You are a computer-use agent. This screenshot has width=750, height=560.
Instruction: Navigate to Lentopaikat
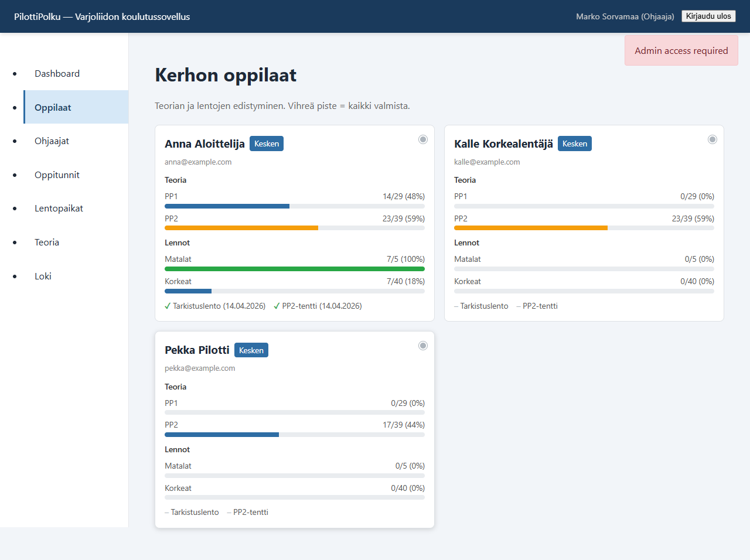coord(59,208)
